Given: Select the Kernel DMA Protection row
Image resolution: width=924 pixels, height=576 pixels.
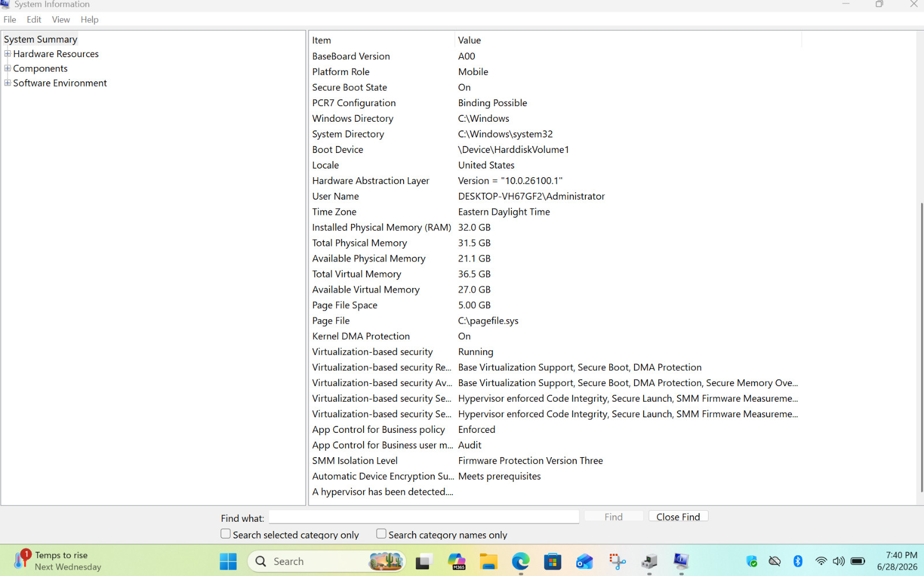Looking at the screenshot, I should (x=555, y=336).
